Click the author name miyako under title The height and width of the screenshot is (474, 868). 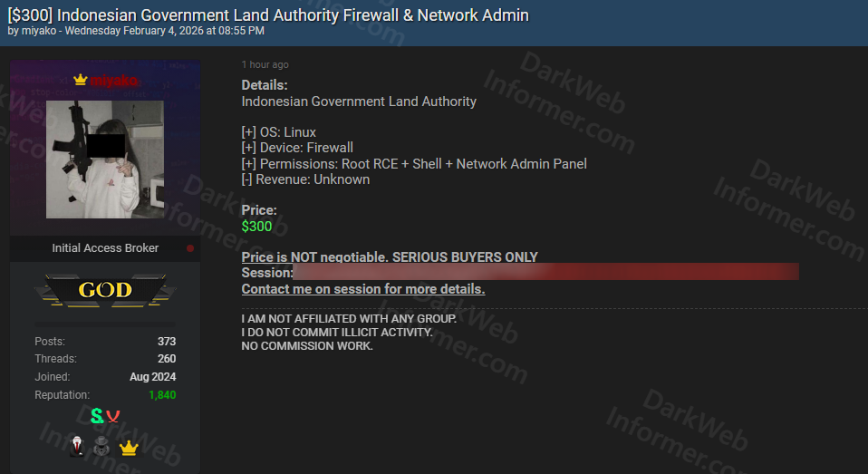click(38, 31)
